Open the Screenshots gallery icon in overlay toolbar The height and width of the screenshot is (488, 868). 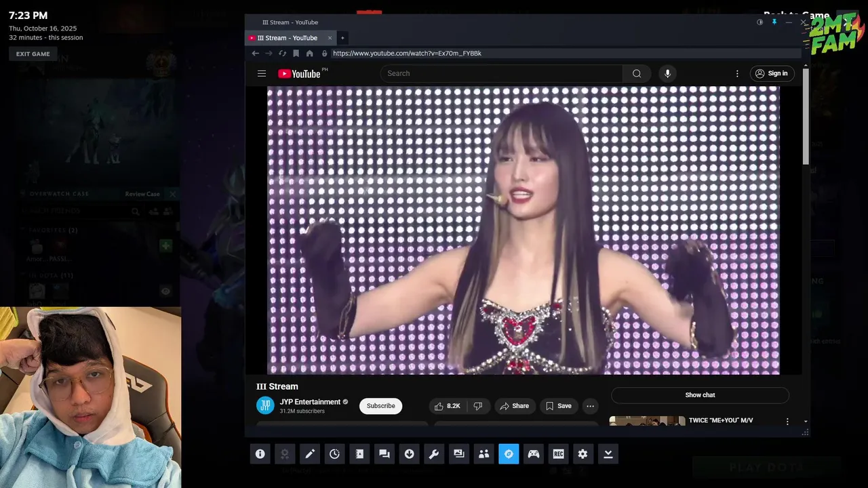(x=459, y=454)
